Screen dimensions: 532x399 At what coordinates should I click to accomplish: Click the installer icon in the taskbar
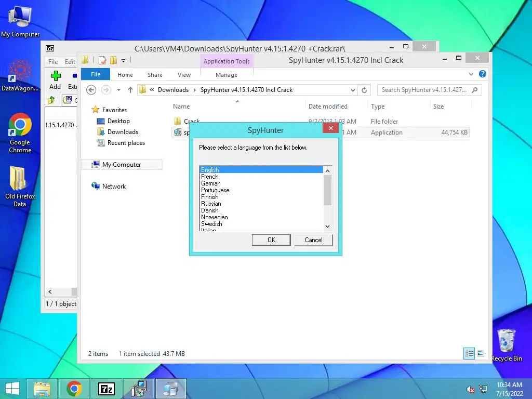click(x=138, y=389)
